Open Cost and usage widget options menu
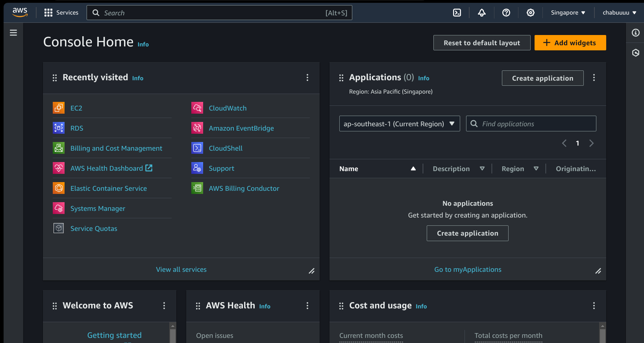This screenshot has width=644, height=343. [x=594, y=306]
